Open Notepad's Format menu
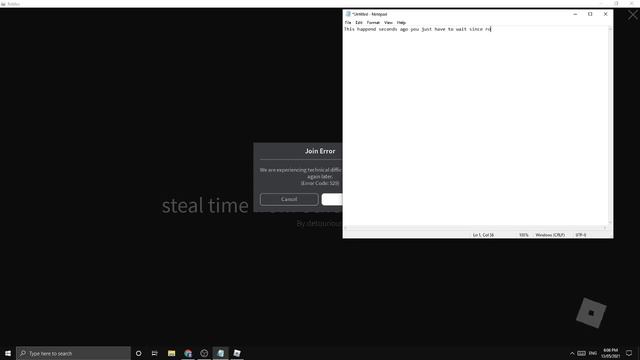Image resolution: width=640 pixels, height=360 pixels. click(x=373, y=23)
